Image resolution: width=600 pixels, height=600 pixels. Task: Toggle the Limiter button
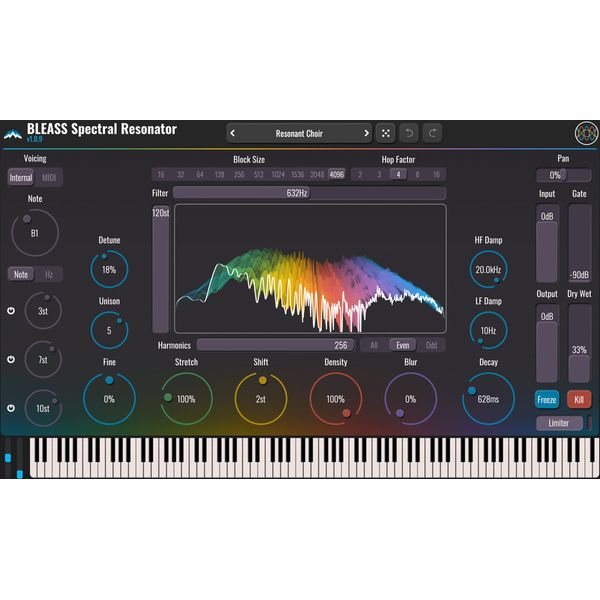(559, 423)
